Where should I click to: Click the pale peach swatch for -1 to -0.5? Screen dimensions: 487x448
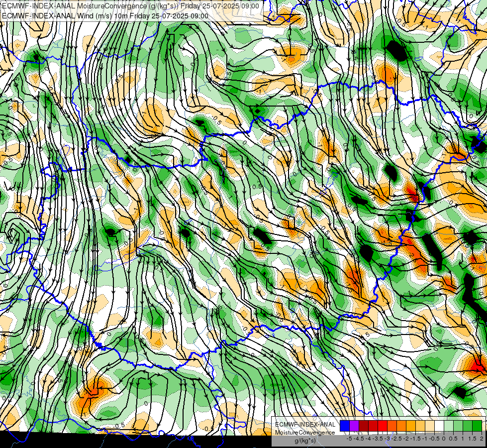(x=430, y=426)
